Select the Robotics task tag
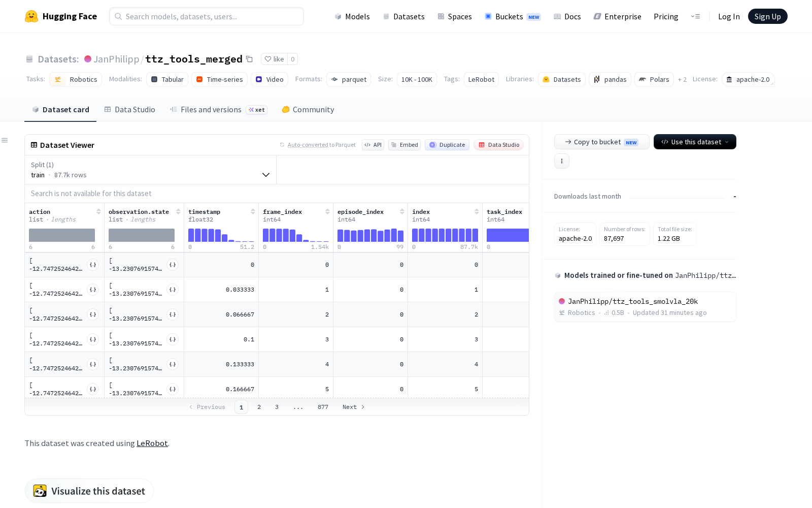812x508 pixels. click(76, 79)
